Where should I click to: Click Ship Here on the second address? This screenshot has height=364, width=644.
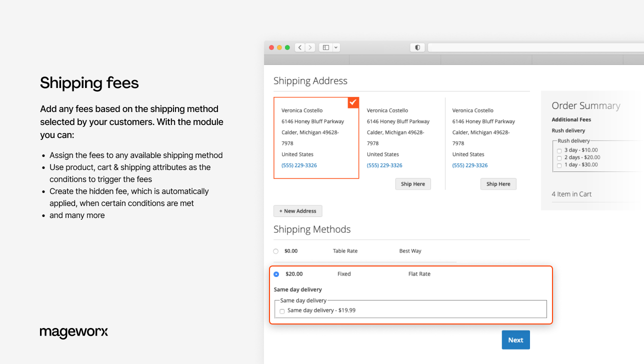[x=412, y=183]
